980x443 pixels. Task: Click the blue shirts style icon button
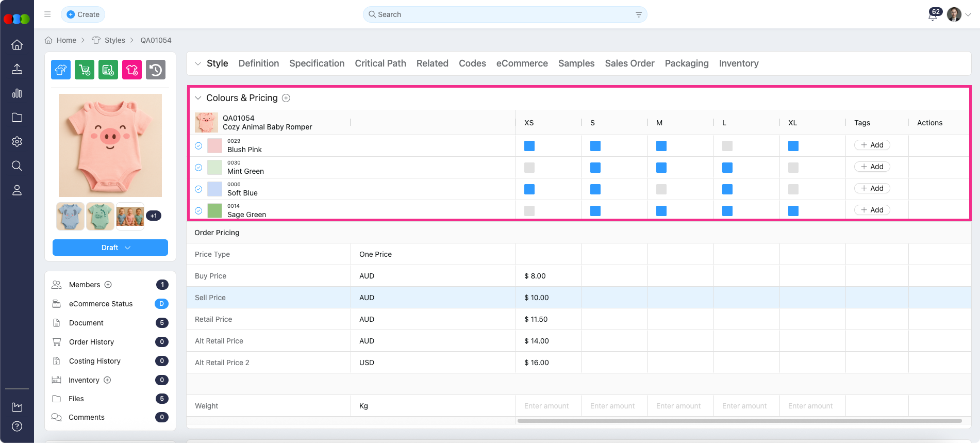click(x=61, y=70)
